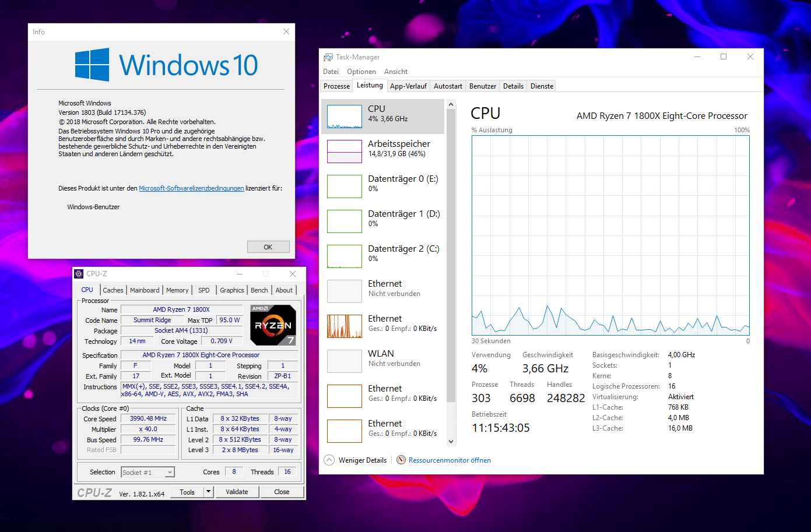Open the Socket #1 selection dropdown

point(148,473)
